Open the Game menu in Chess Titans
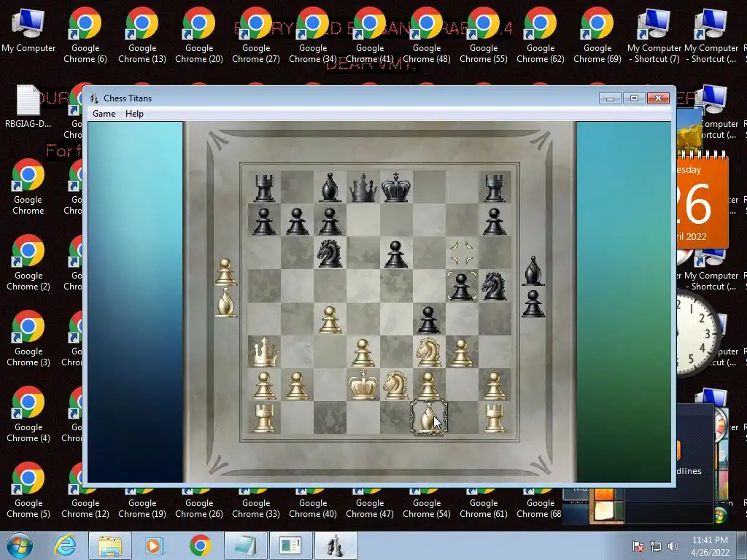 [104, 114]
